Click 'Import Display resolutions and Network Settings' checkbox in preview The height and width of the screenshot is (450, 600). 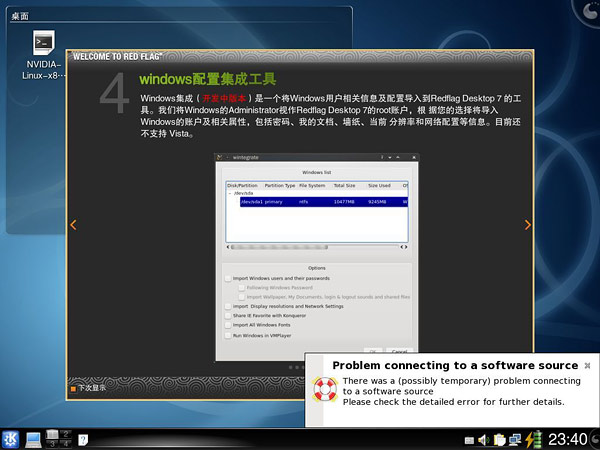coord(228,306)
